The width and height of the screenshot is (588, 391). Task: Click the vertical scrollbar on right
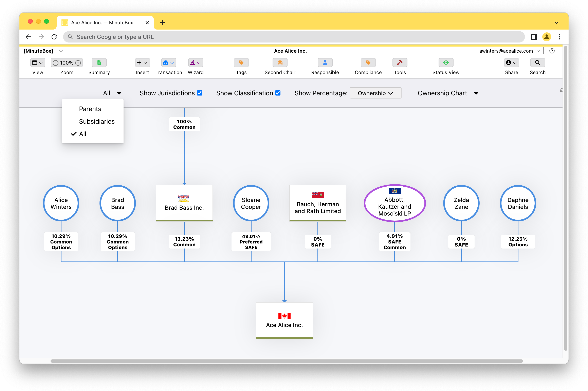tap(566, 198)
